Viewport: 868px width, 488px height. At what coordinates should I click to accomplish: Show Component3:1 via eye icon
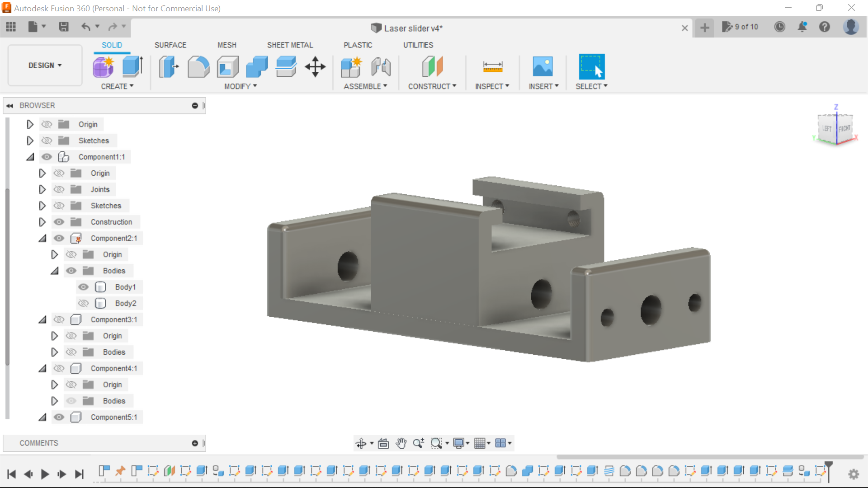pos(59,319)
